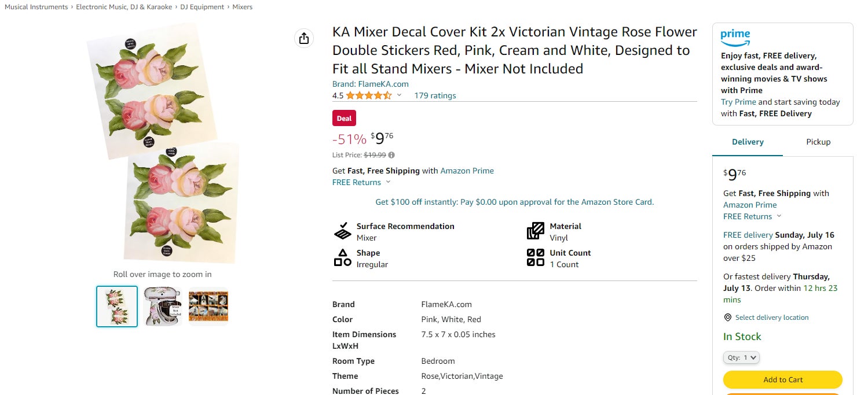The width and height of the screenshot is (868, 395).
Task: Switch to the Pickup tab
Action: click(x=818, y=142)
